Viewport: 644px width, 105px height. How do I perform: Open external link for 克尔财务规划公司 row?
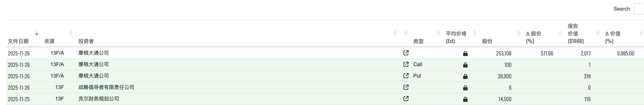(406, 99)
